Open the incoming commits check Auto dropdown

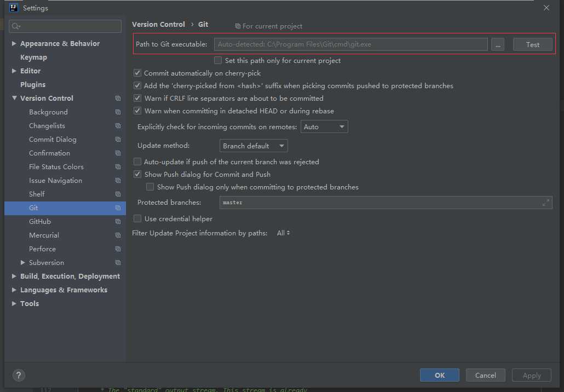click(324, 126)
